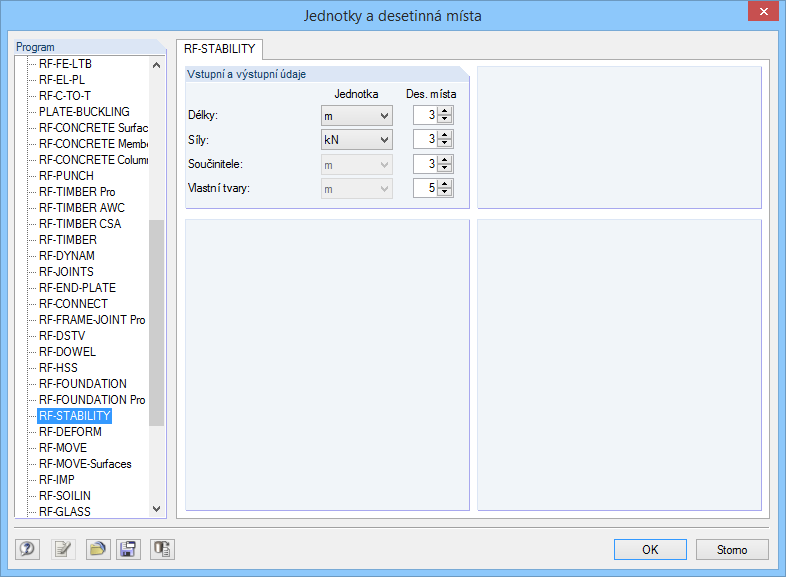This screenshot has height=577, width=786.
Task: Select the highlighted RF-STABILITY tree entry
Action: point(74,416)
